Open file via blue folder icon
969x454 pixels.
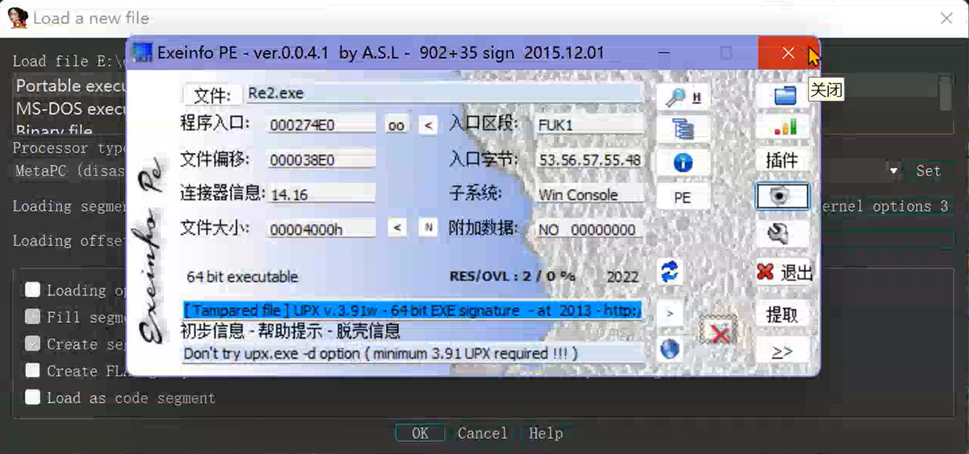click(x=784, y=95)
